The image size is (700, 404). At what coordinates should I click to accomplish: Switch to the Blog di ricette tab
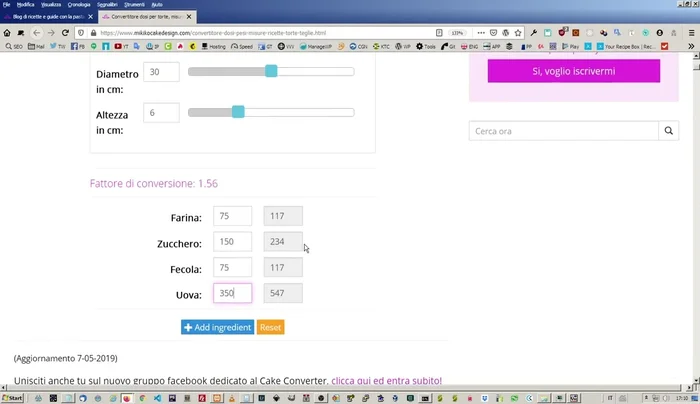point(50,17)
